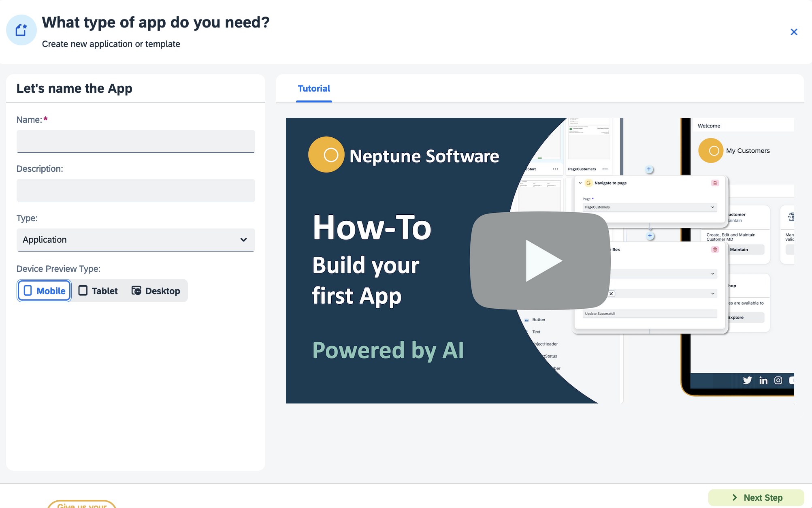Select the Mobile device preview toggle
Screen dimensions: 812x508
[x=44, y=290]
